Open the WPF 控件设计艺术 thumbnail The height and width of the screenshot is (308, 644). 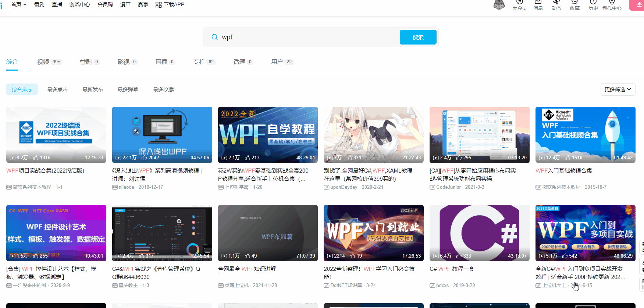click(x=56, y=233)
